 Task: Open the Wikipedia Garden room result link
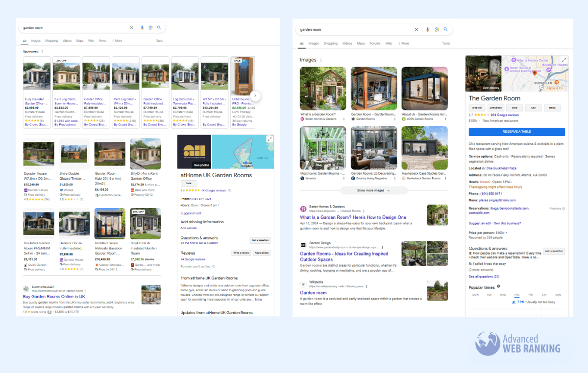(313, 293)
